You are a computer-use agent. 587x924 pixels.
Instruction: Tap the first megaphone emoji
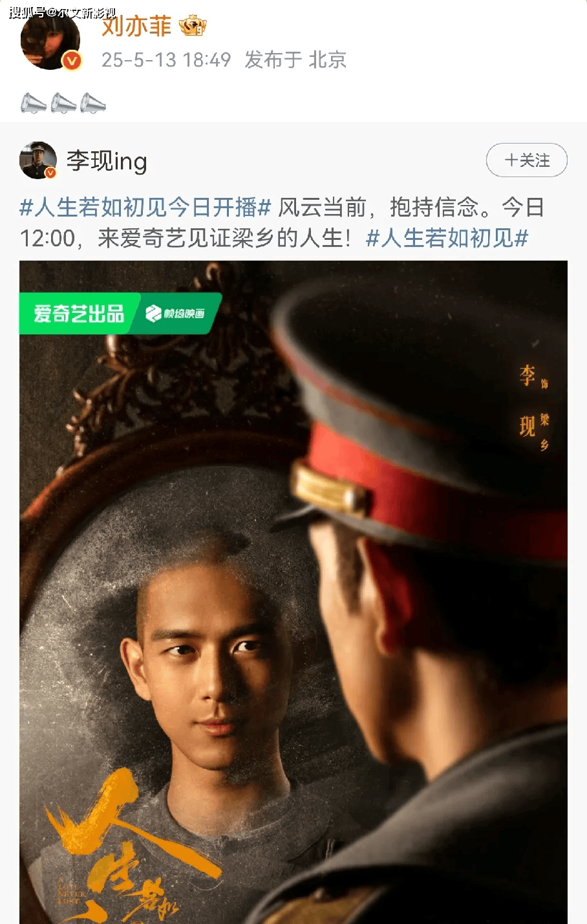pos(34,103)
